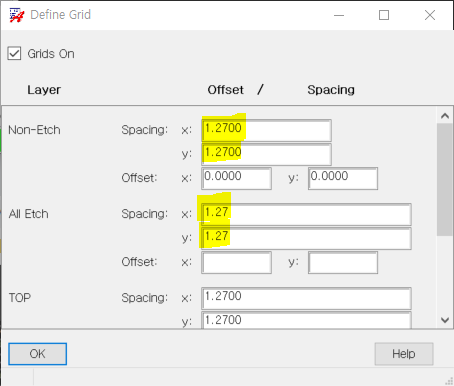
Task: Maximize the Define Grid window
Action: point(384,15)
